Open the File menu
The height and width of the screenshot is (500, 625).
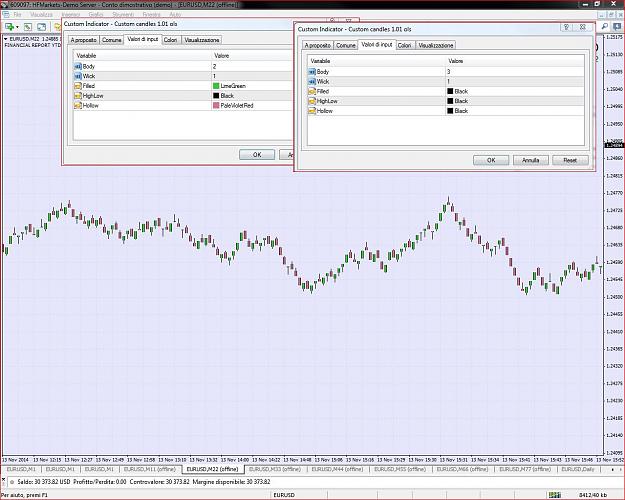point(17,14)
